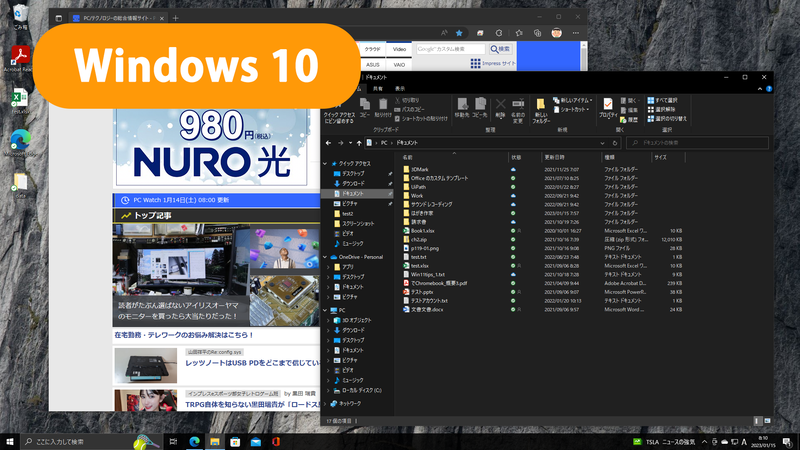Click Invert selection (選択の切り替え) in the ribbon
This screenshot has height=450, width=800.
point(667,119)
